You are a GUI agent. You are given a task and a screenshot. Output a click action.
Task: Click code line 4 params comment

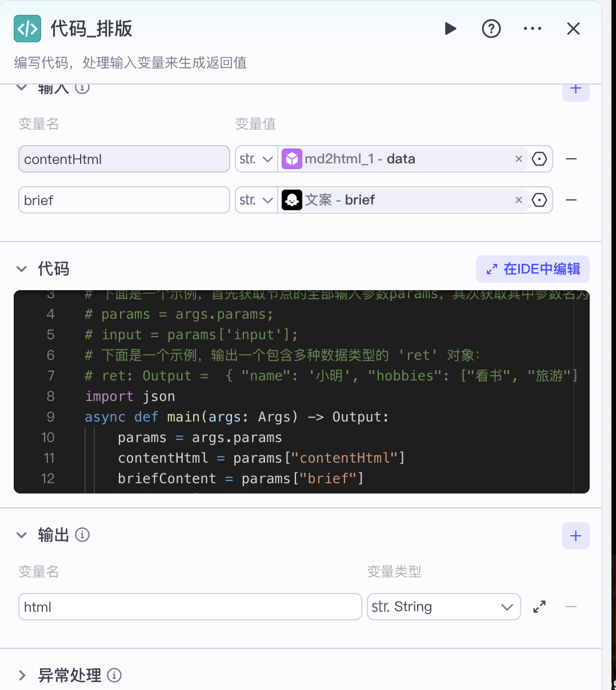(x=179, y=314)
